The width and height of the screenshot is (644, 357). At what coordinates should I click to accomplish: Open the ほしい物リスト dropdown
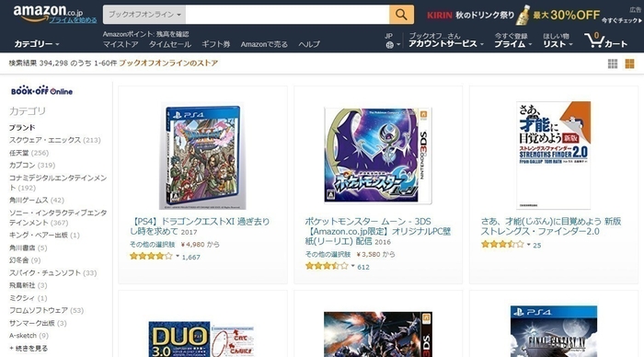[558, 40]
